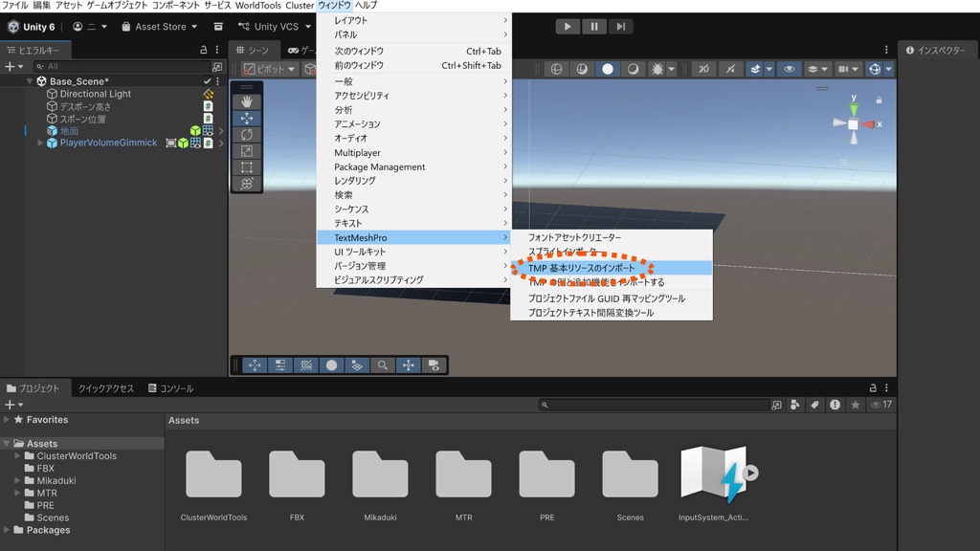Select shaded draw mode sphere icon

[x=608, y=69]
